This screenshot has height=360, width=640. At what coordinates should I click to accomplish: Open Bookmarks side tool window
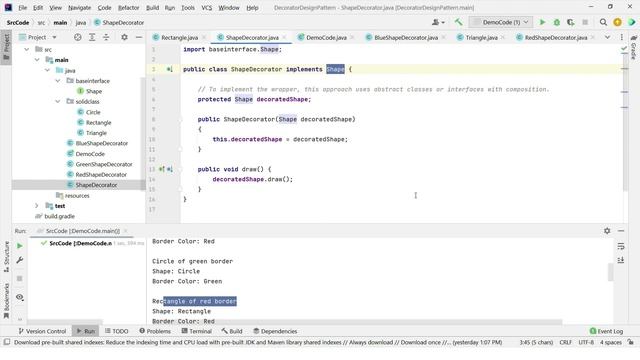tap(6, 301)
